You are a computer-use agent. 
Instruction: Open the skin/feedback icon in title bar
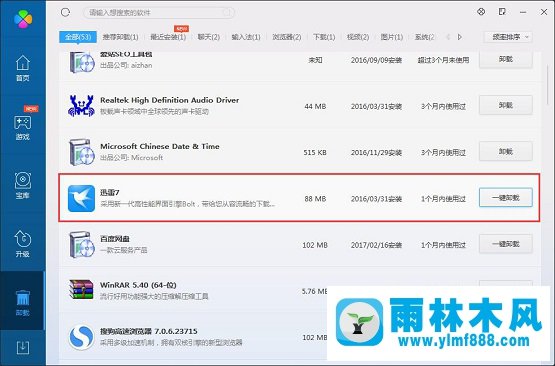pyautogui.click(x=502, y=12)
